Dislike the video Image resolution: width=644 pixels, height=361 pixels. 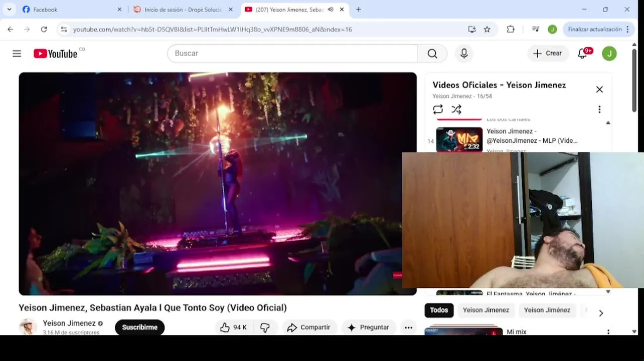265,327
